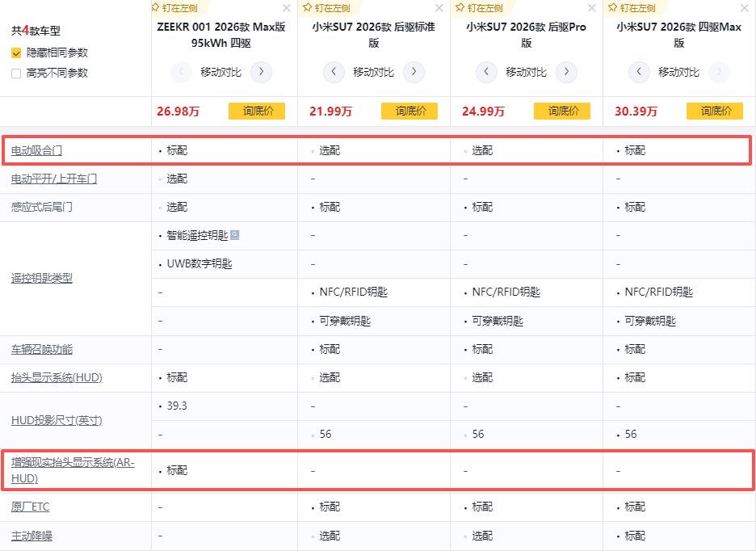Open 增强现实抬头显示系统(AR-HUD) link
This screenshot has height=551, width=756.
[x=73, y=470]
